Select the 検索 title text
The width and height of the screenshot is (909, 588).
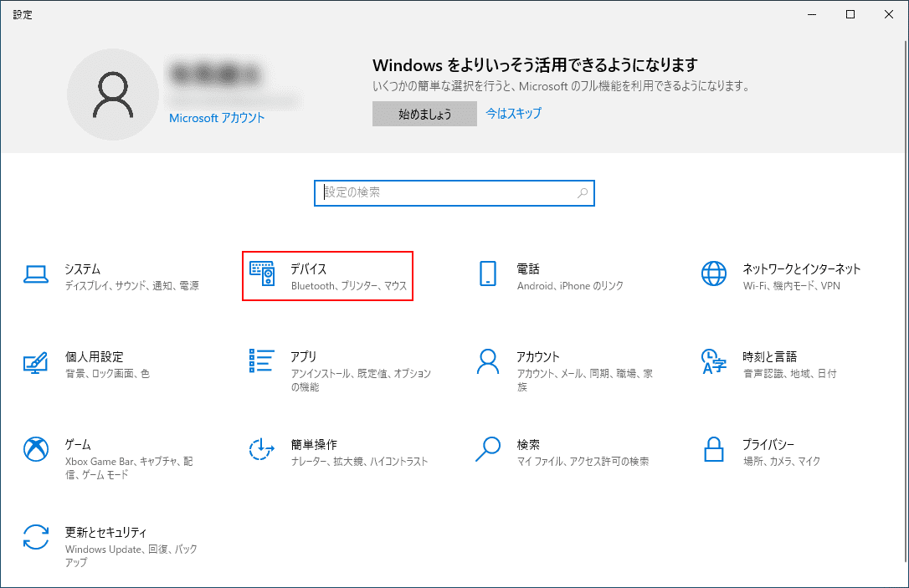(528, 444)
